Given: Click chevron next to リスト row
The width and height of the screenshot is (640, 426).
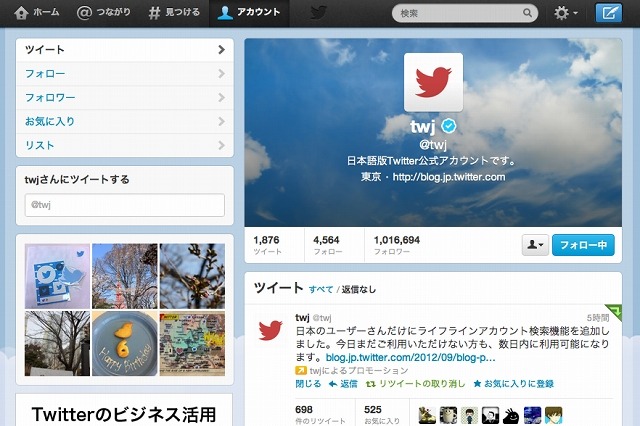Looking at the screenshot, I should (x=222, y=145).
